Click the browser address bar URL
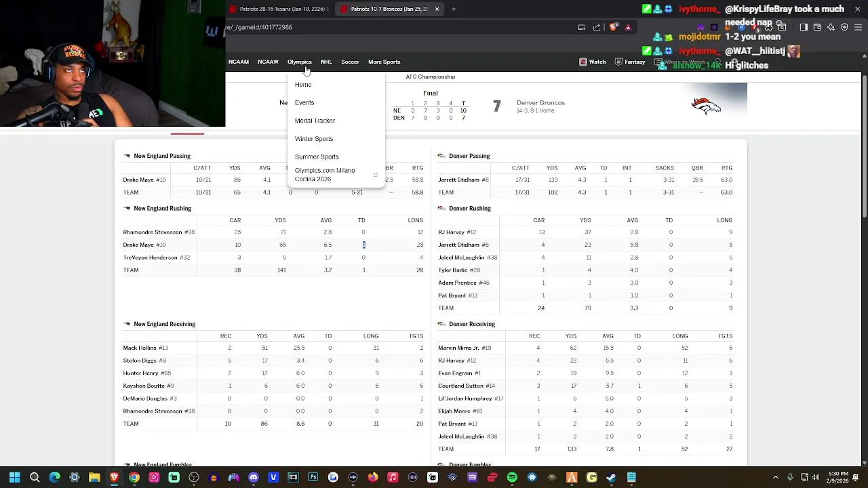The height and width of the screenshot is (488, 868). click(259, 27)
